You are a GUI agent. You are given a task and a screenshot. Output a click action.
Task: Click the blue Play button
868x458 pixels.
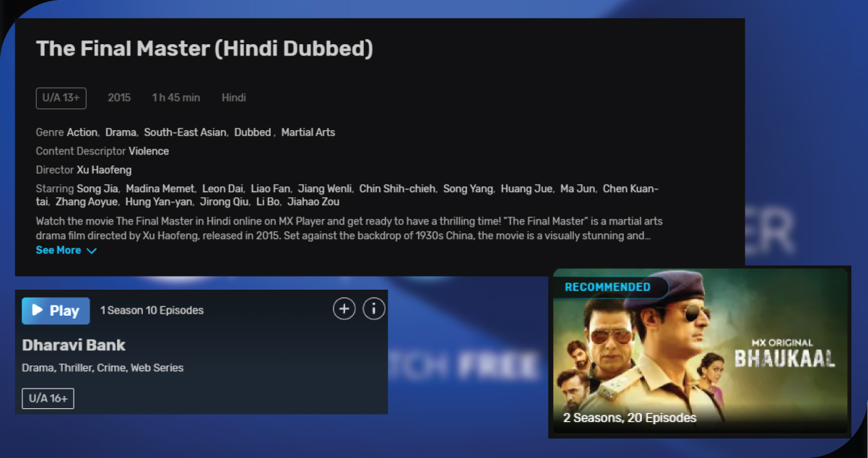[x=56, y=311]
